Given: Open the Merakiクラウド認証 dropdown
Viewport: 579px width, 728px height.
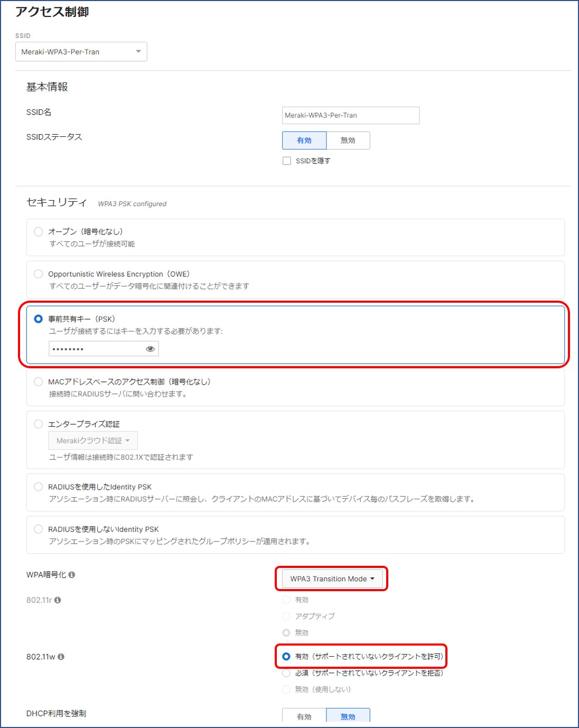Looking at the screenshot, I should tap(93, 441).
